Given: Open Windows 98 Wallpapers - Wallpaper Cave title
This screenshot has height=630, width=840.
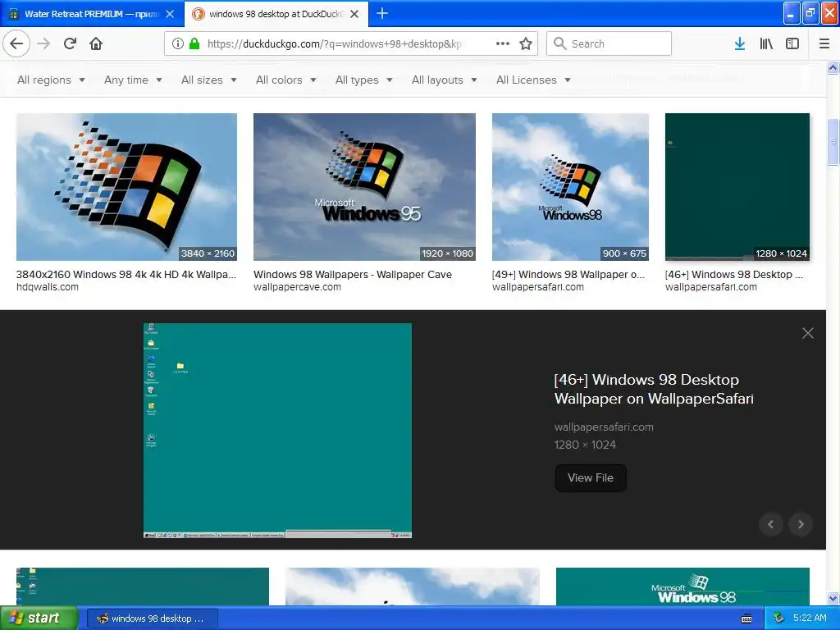Looking at the screenshot, I should point(353,274).
